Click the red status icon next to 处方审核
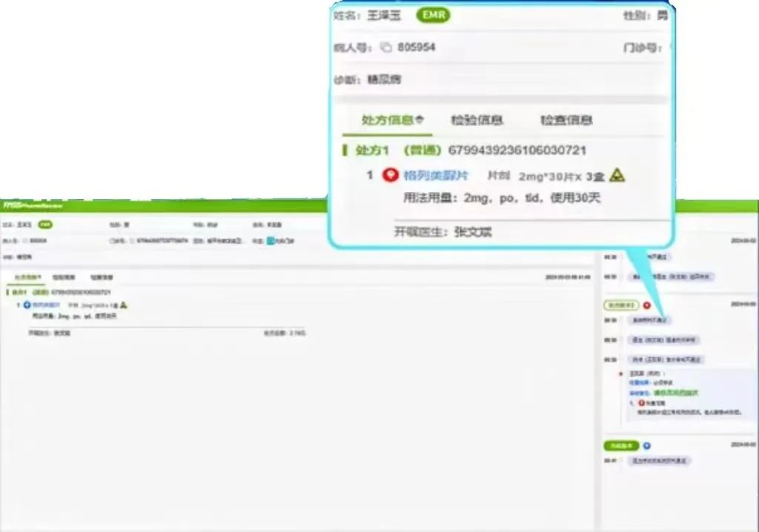759x532 pixels. coord(646,305)
